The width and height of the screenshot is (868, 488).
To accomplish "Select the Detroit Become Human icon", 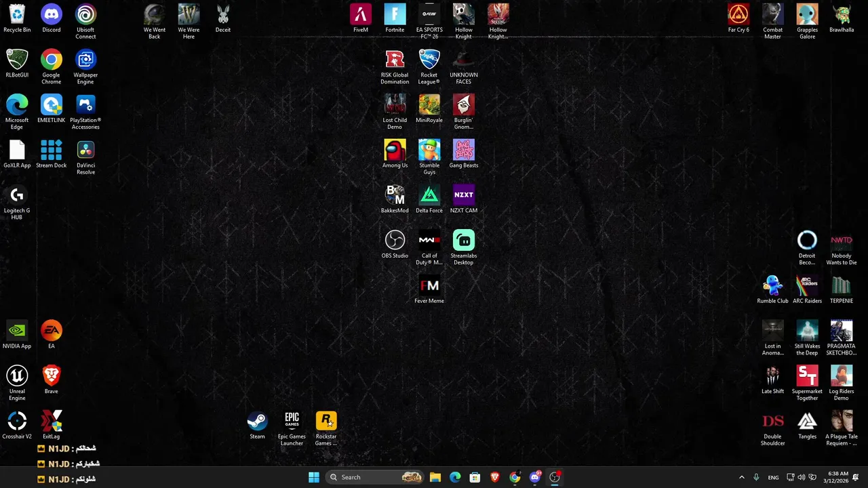I will (807, 248).
